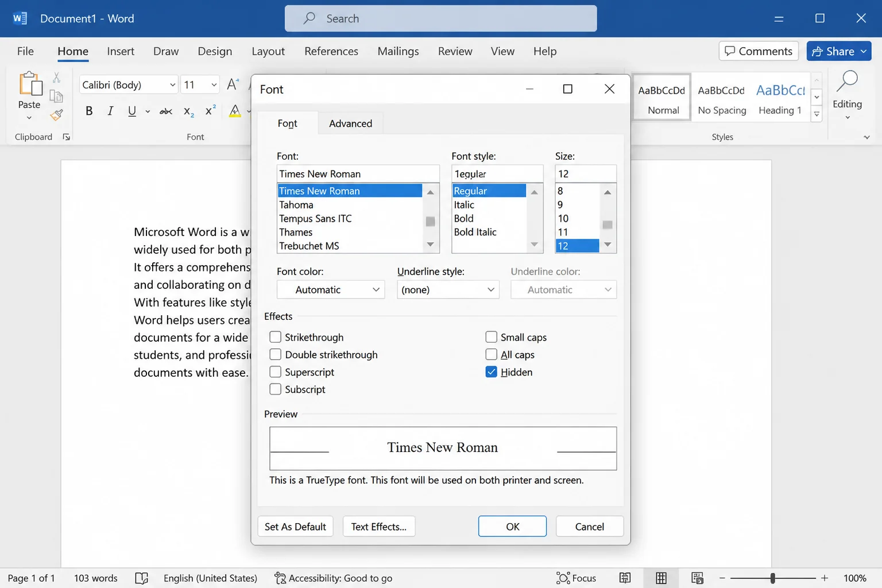Apply the No Spacing style
Image resolution: width=882 pixels, height=588 pixels.
(x=722, y=99)
